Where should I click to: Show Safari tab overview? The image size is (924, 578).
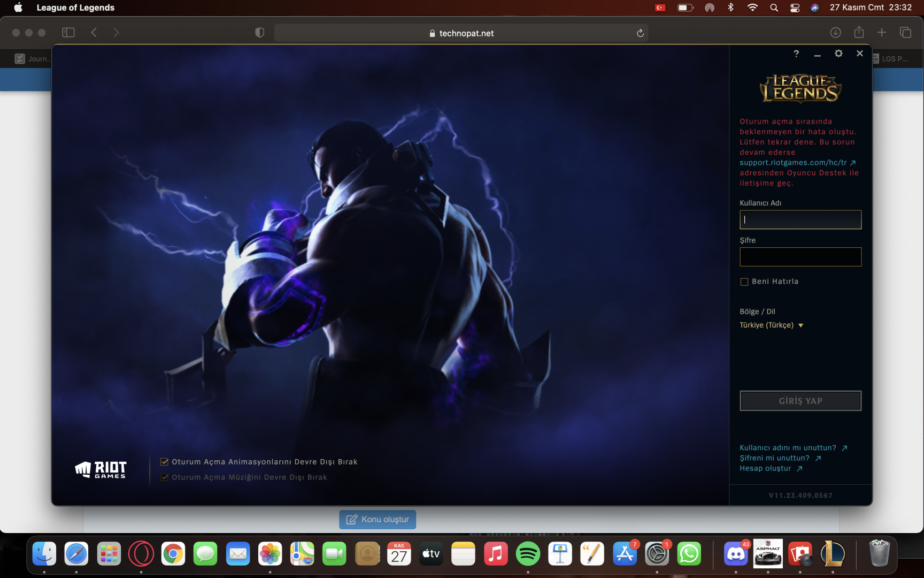[906, 33]
